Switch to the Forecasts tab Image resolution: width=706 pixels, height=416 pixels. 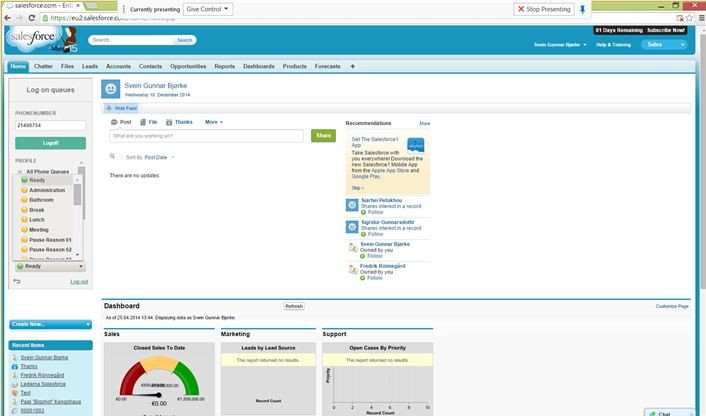[x=327, y=66]
